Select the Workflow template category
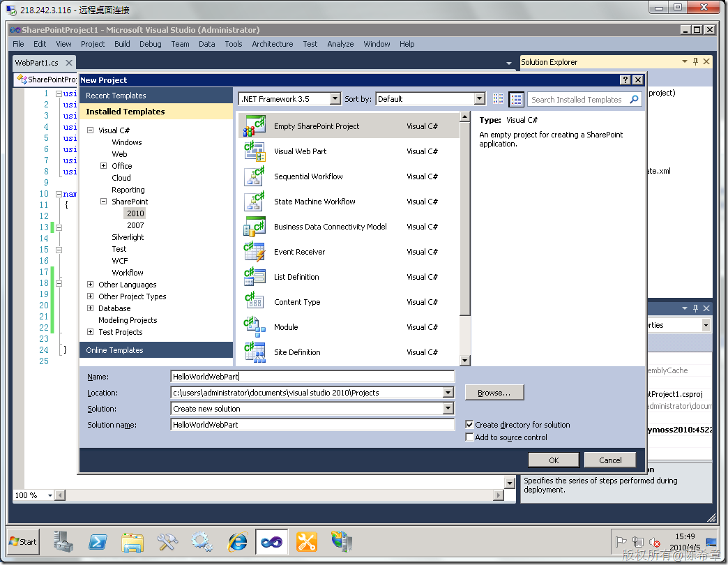 click(x=127, y=273)
